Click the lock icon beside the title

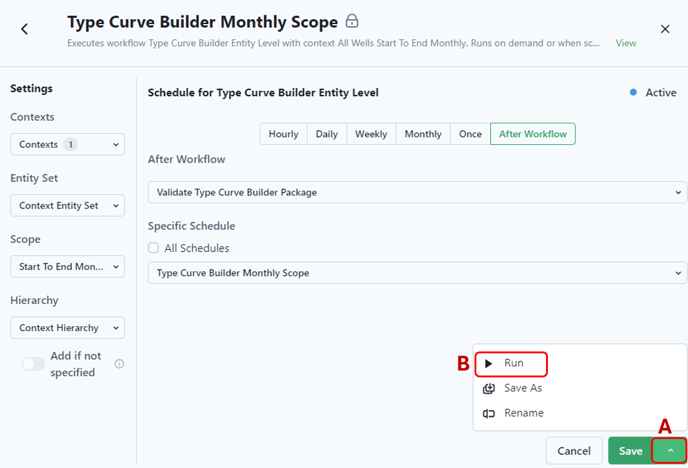[x=352, y=21]
